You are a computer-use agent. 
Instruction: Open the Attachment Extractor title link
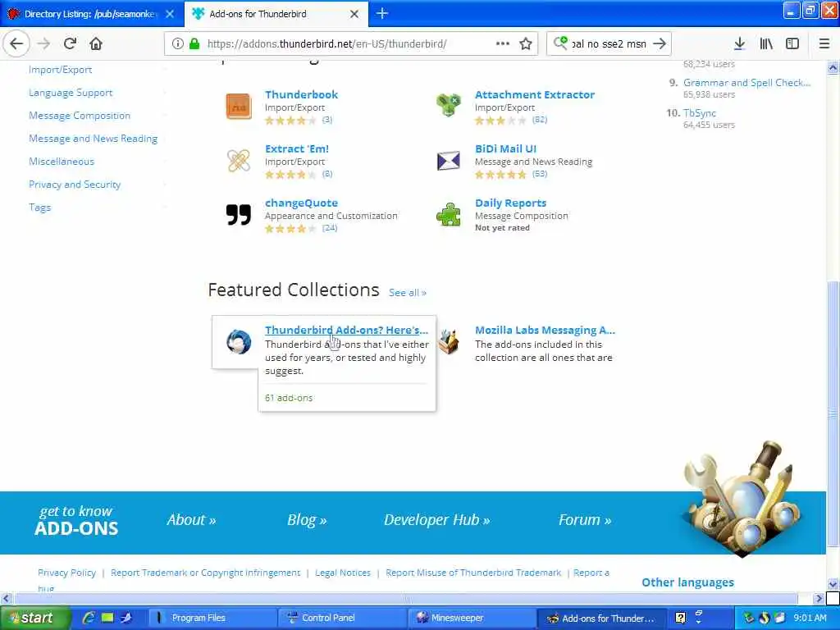coord(535,95)
